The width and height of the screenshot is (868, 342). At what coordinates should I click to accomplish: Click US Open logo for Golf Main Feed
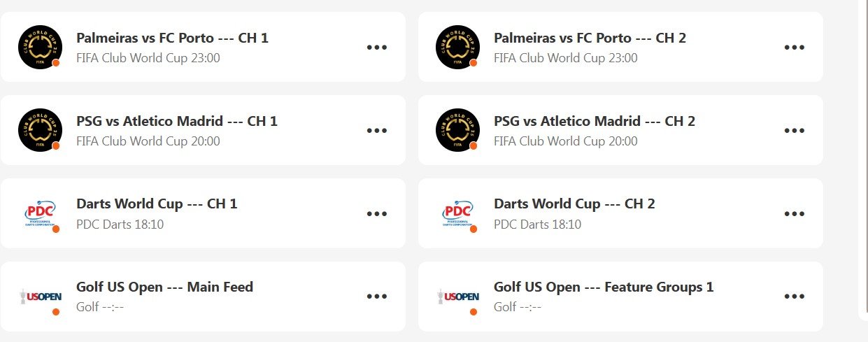pos(39,297)
